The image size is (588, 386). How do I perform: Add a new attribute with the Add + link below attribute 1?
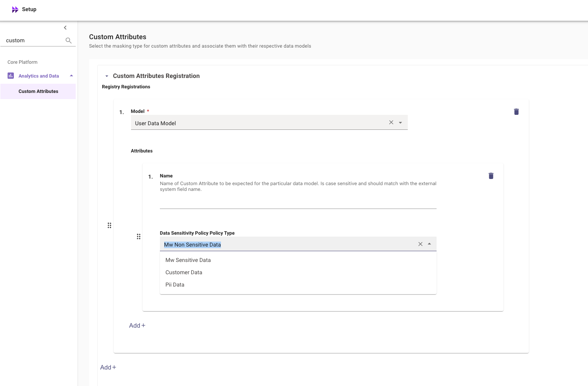click(137, 325)
